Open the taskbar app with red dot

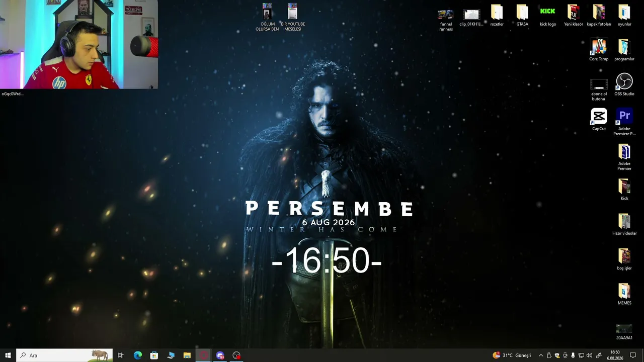[x=236, y=355]
